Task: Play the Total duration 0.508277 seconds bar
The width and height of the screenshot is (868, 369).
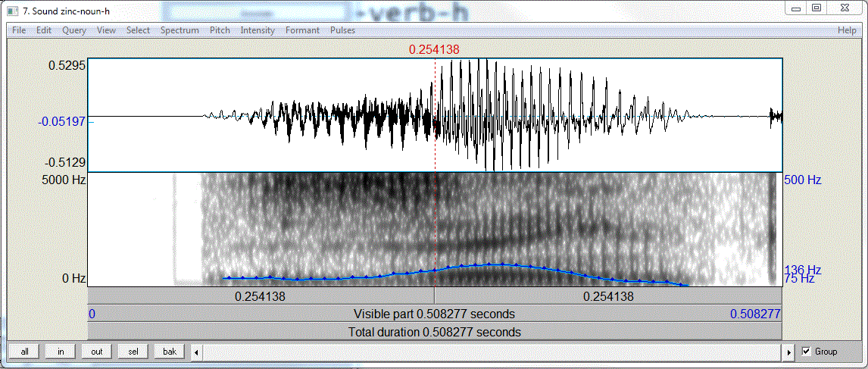Action: click(435, 332)
